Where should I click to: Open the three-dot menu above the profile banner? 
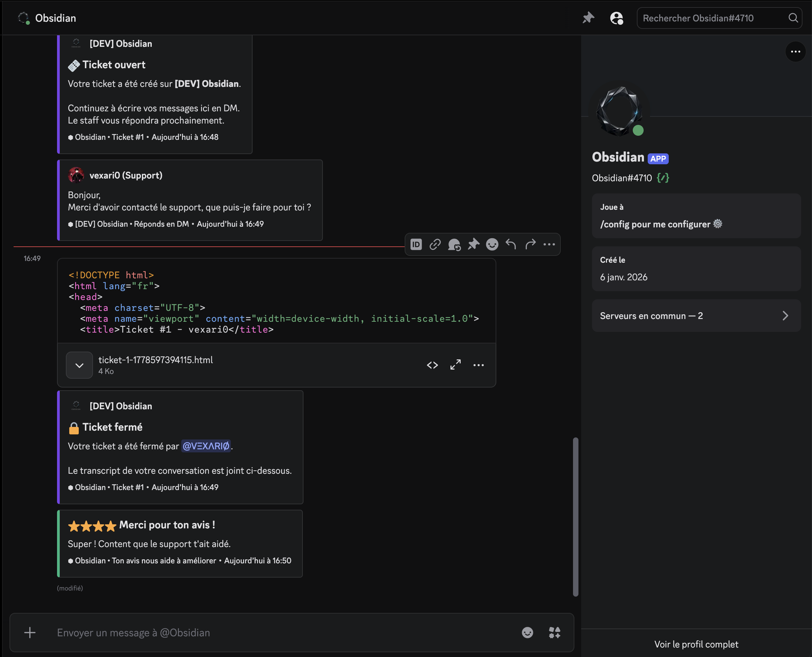(795, 52)
